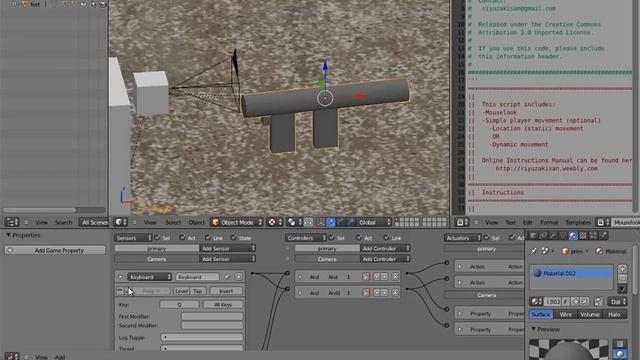The image size is (640, 360).
Task: Open Add Sensor dropdown for primary object
Action: click(227, 249)
